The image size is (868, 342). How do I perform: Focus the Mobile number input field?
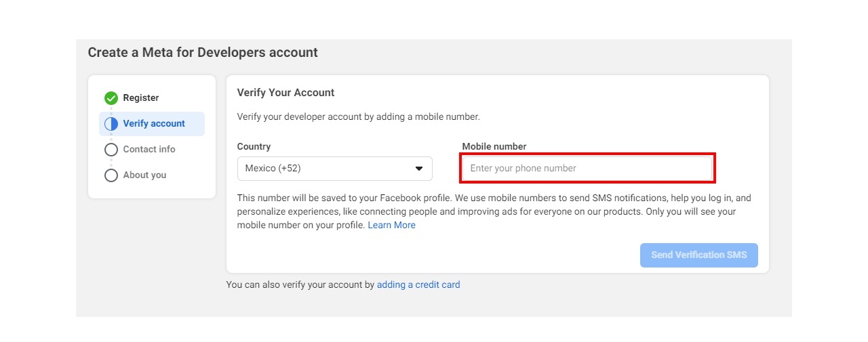[x=587, y=169]
